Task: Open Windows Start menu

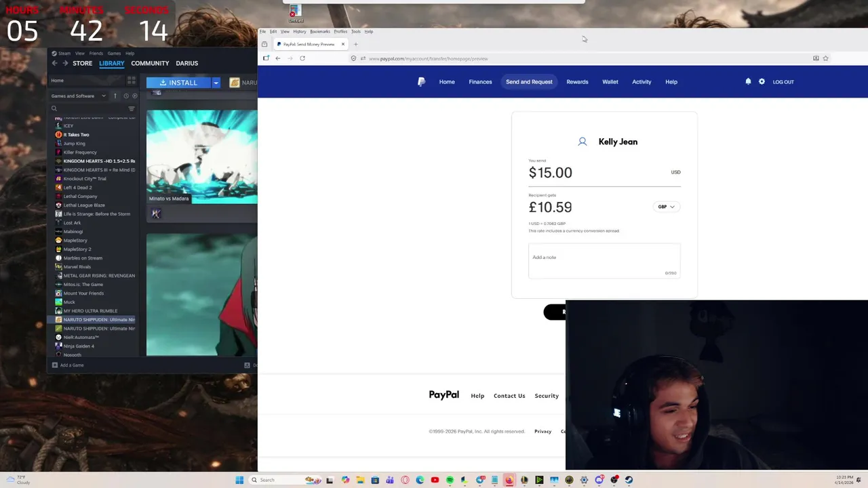Action: click(239, 480)
